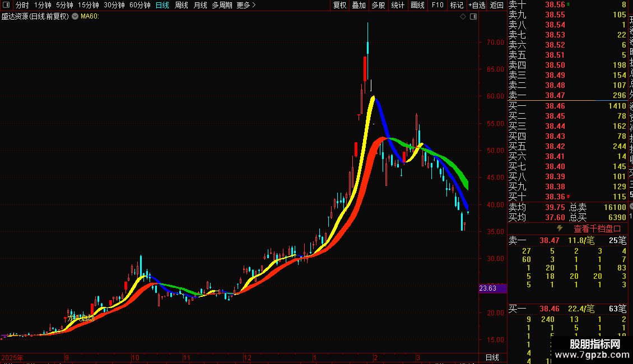Click the diamond marker icon above the chart

click(x=463, y=17)
